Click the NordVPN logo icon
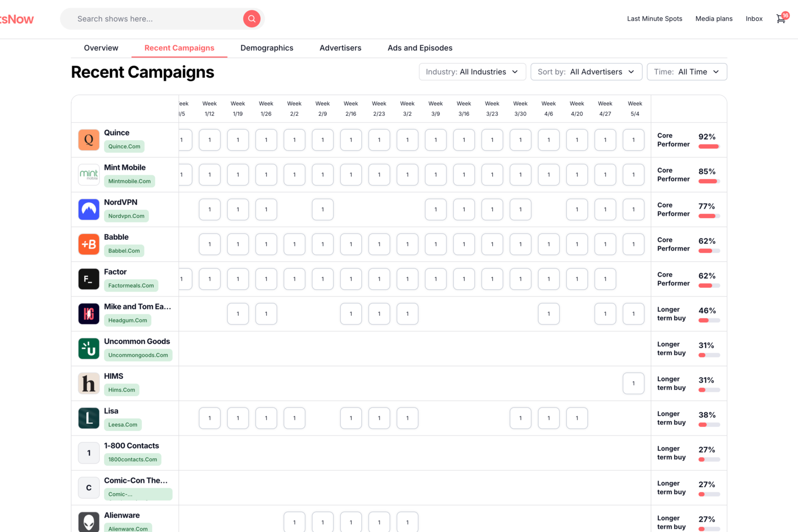 click(89, 210)
